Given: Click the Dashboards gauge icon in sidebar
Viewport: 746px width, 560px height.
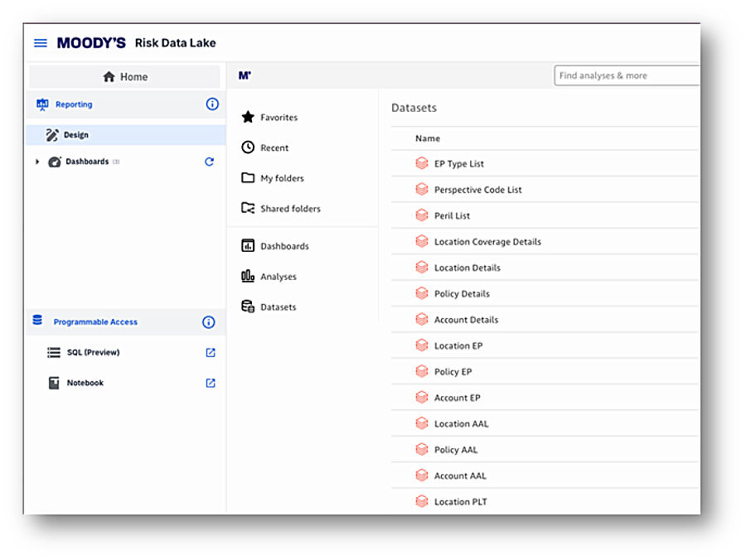Looking at the screenshot, I should tap(55, 162).
